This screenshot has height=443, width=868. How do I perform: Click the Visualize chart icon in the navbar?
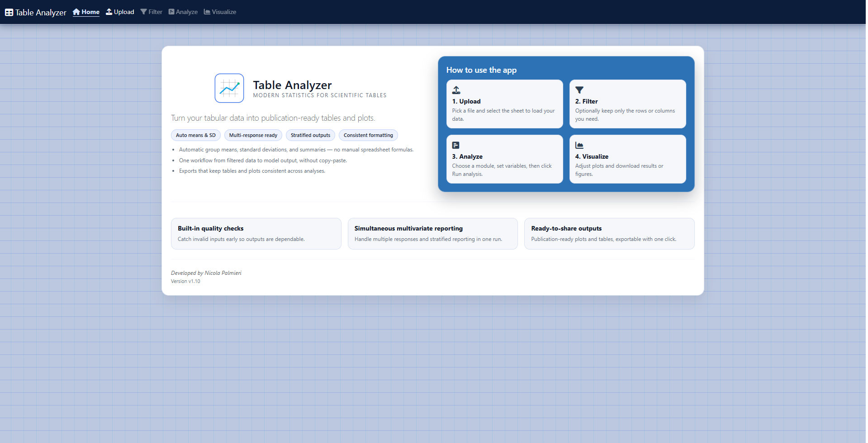(207, 11)
